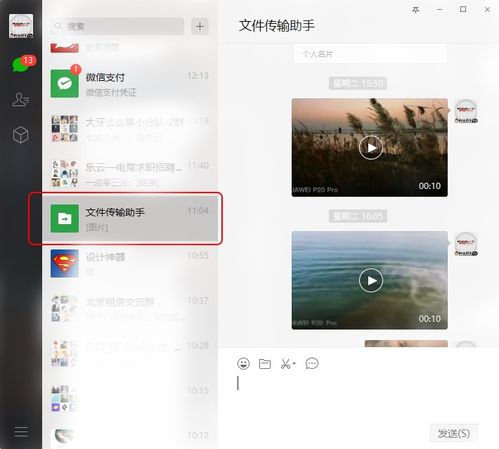Click the profile avatar at top left

coord(21,26)
